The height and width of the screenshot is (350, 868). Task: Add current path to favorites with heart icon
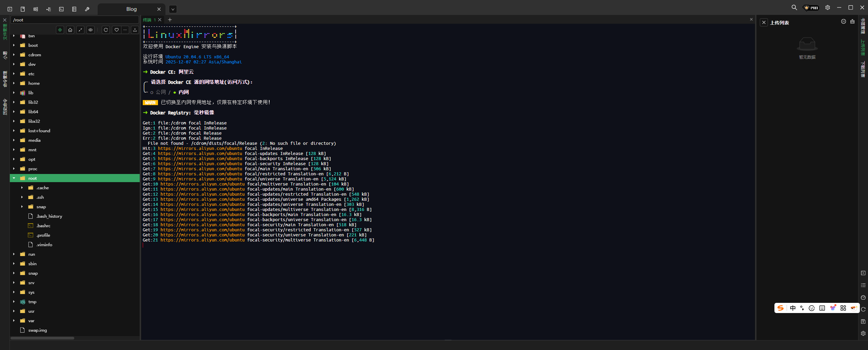point(116,30)
